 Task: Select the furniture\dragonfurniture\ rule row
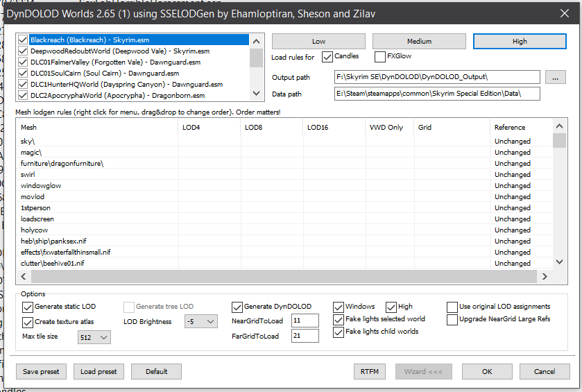coord(284,163)
